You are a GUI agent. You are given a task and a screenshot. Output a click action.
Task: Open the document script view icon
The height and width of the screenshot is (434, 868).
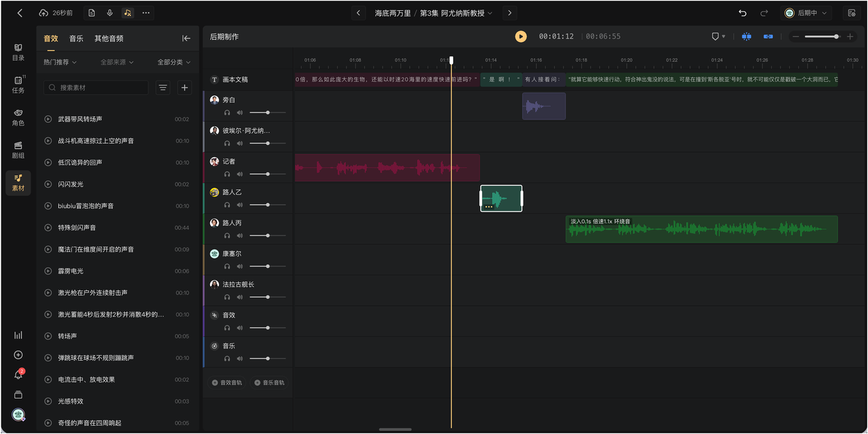click(x=92, y=13)
